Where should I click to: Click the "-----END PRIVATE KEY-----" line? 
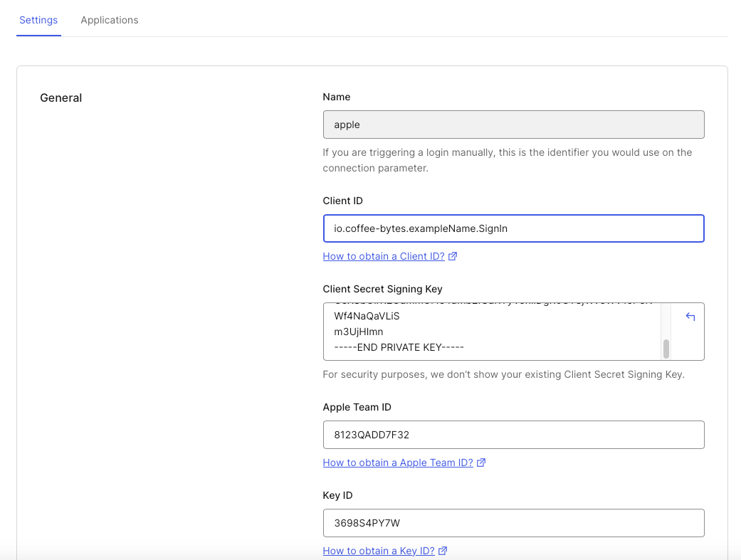point(399,347)
